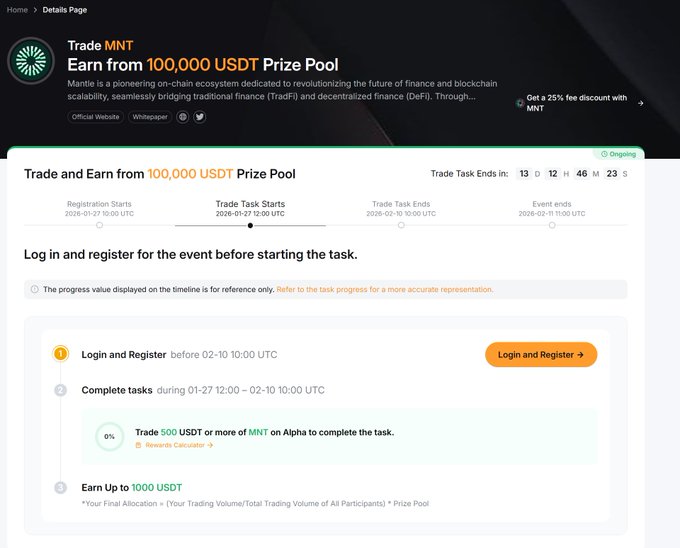Select Details Page breadcrumb item
This screenshot has height=548, width=680.
click(x=63, y=10)
